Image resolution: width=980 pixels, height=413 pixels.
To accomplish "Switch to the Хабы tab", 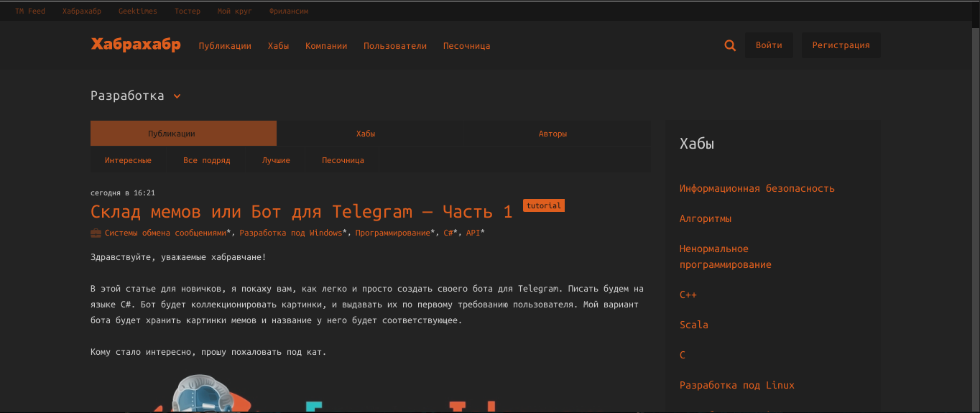I will click(x=366, y=134).
